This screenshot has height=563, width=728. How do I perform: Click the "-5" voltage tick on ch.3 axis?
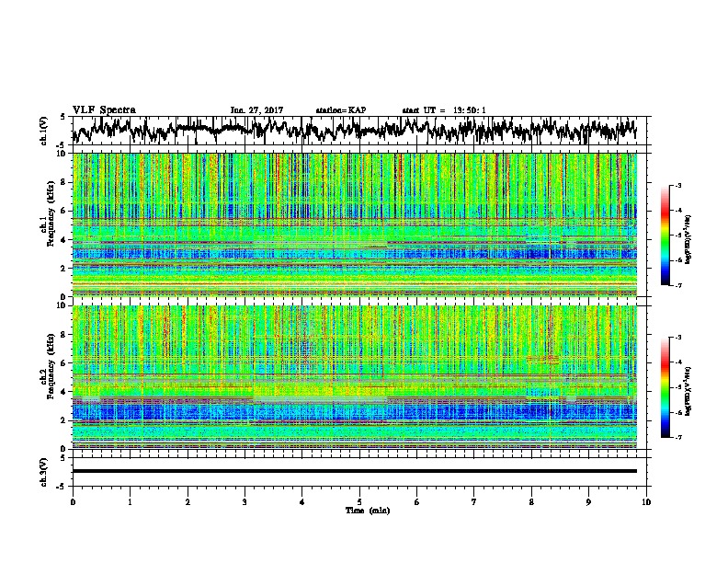pyautogui.click(x=61, y=487)
